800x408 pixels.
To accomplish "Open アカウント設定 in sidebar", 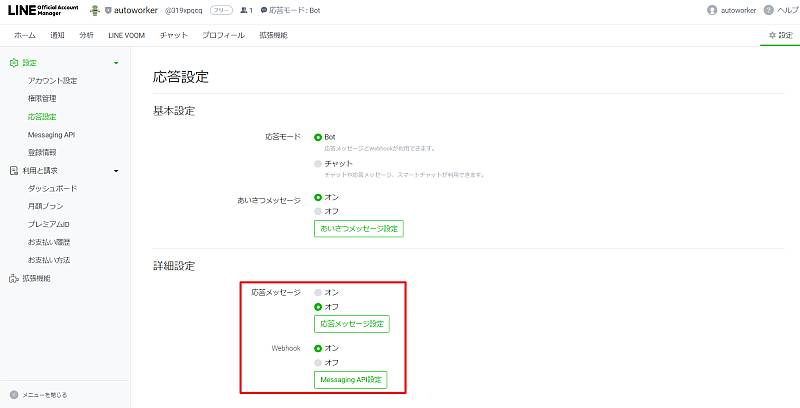I will pos(53,81).
